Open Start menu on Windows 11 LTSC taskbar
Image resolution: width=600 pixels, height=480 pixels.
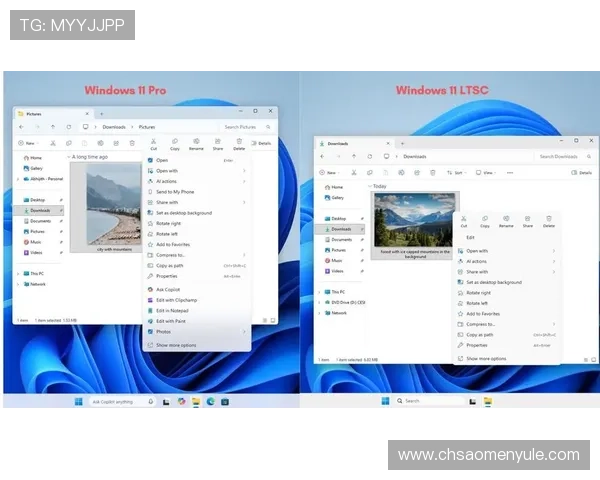point(385,401)
